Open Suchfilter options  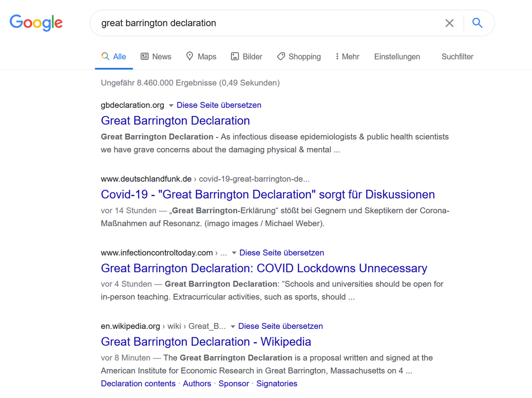tap(458, 56)
